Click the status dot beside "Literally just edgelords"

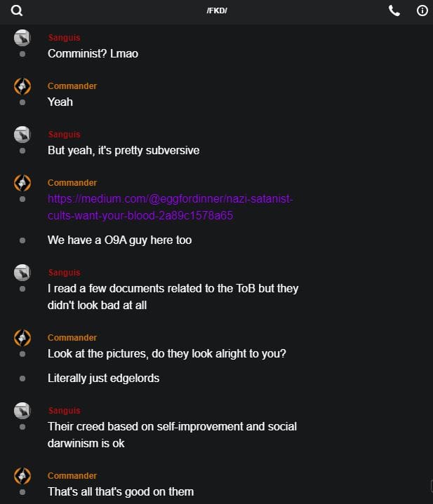pyautogui.click(x=22, y=378)
